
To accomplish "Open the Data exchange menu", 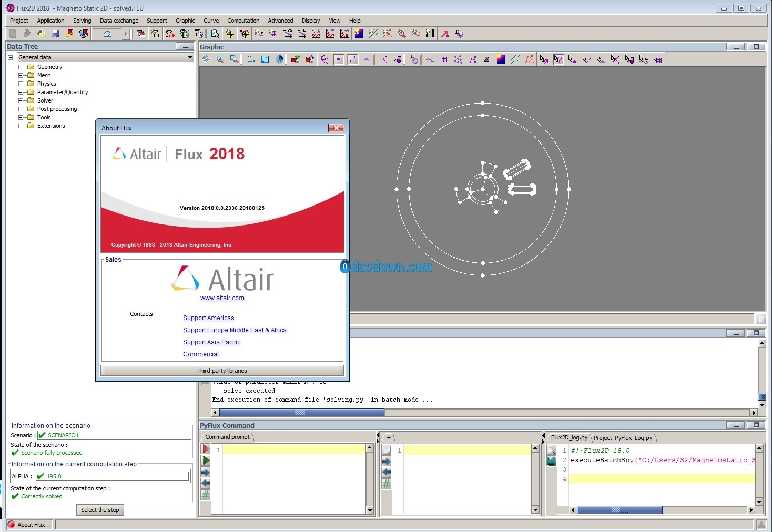I will click(119, 21).
